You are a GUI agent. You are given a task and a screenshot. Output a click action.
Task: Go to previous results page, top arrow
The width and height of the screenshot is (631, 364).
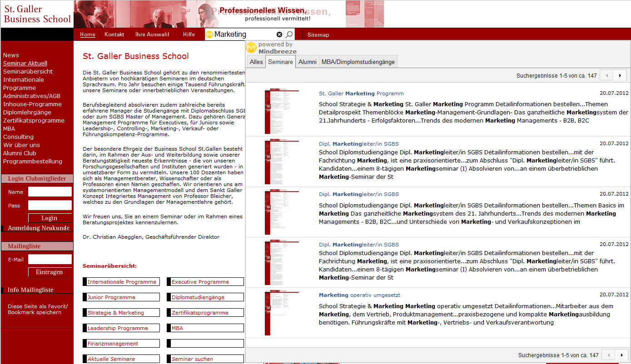coord(606,75)
